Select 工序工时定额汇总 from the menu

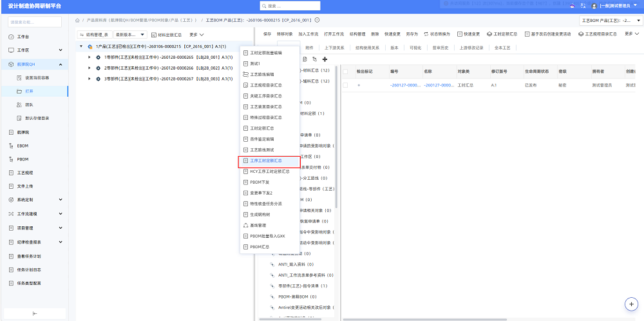pyautogui.click(x=269, y=160)
